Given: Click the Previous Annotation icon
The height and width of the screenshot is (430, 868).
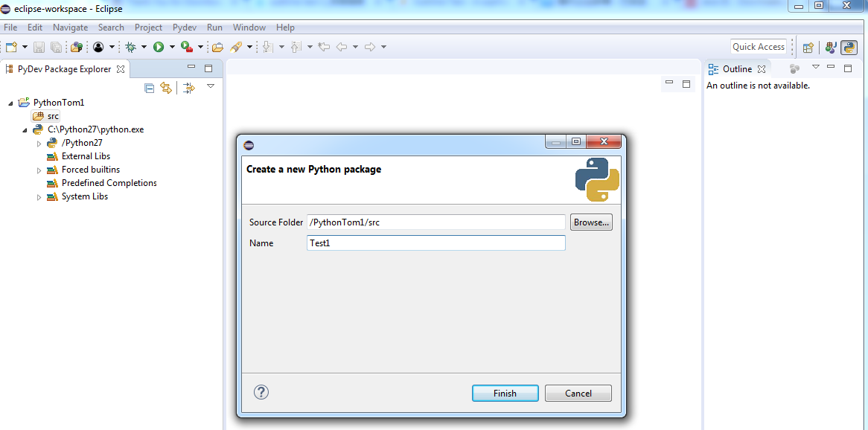Looking at the screenshot, I should tap(297, 47).
